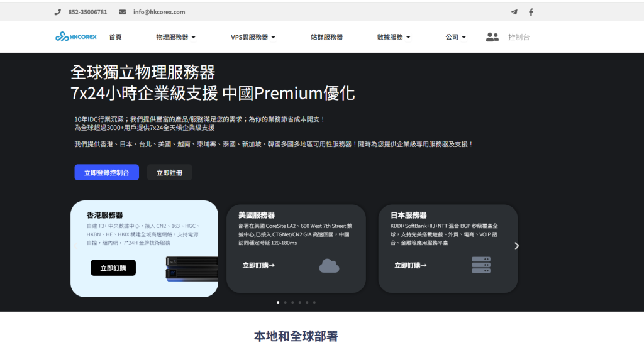Click the 本地和全球部署 heading
The image size is (644, 345).
tap(296, 336)
